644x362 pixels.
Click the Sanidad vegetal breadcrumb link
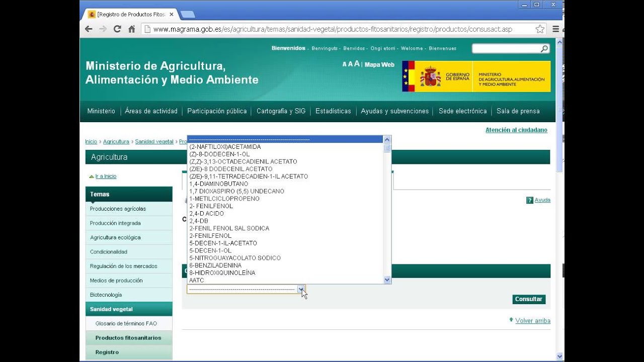tap(154, 142)
